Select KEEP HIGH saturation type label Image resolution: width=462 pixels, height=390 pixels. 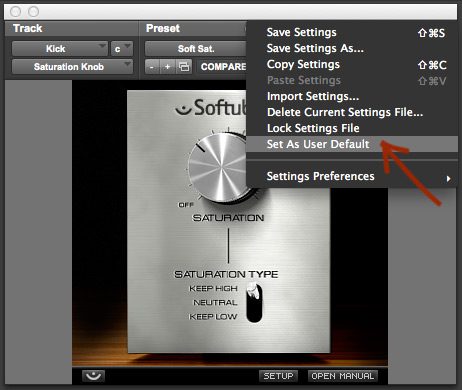pyautogui.click(x=213, y=288)
